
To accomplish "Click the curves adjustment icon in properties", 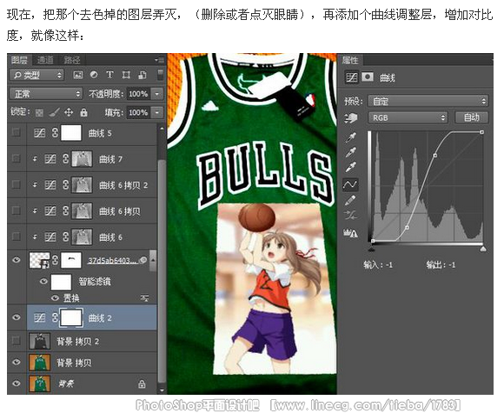I will pos(351,77).
